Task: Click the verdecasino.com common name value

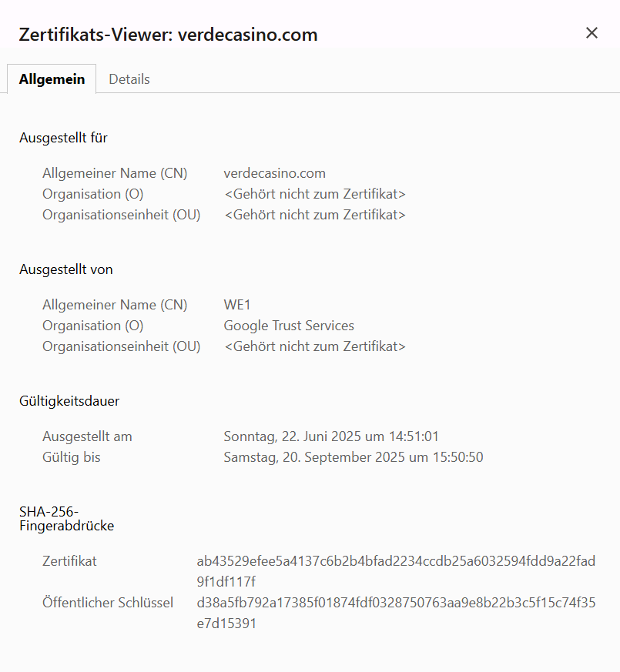Action: point(274,173)
